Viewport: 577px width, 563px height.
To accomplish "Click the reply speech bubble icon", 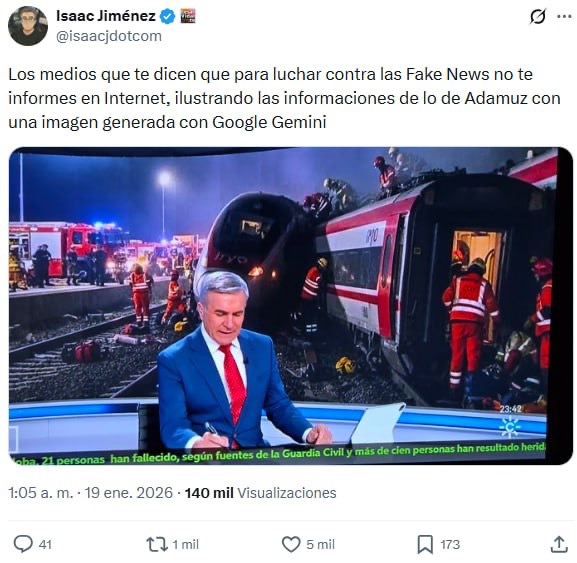I will pyautogui.click(x=23, y=544).
